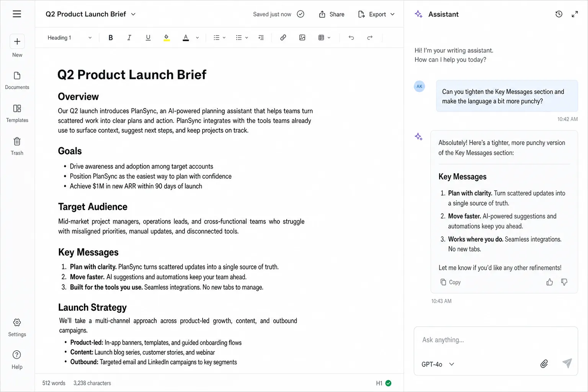Viewport: 588px width, 392px height.
Task: Open Documents in the sidebar
Action: (17, 80)
